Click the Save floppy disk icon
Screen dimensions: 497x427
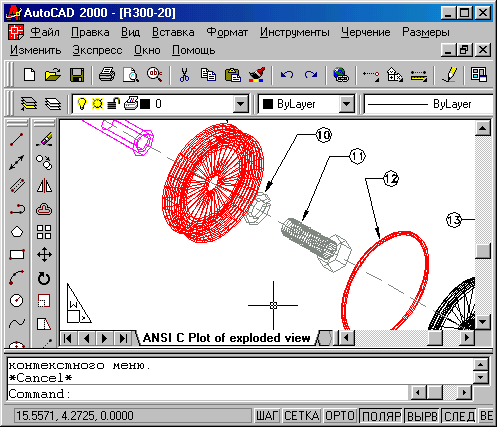(x=77, y=75)
